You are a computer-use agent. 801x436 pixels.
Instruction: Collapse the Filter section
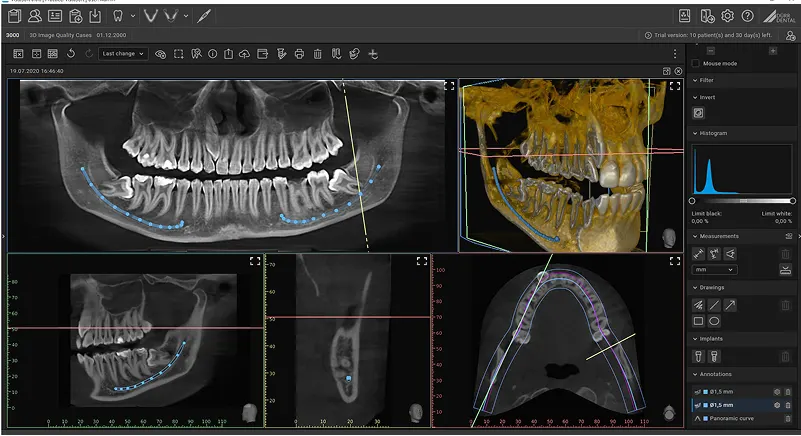(695, 80)
